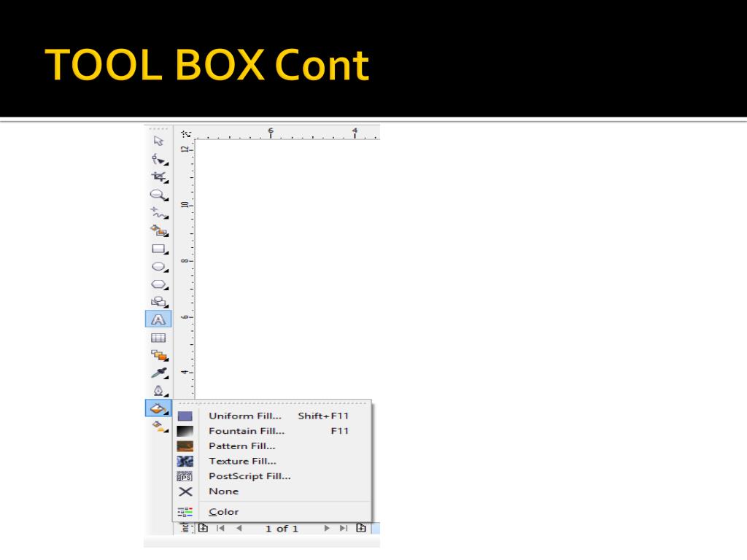Choose PostScript Fill from the flyout
The image size is (747, 560).
click(x=273, y=476)
